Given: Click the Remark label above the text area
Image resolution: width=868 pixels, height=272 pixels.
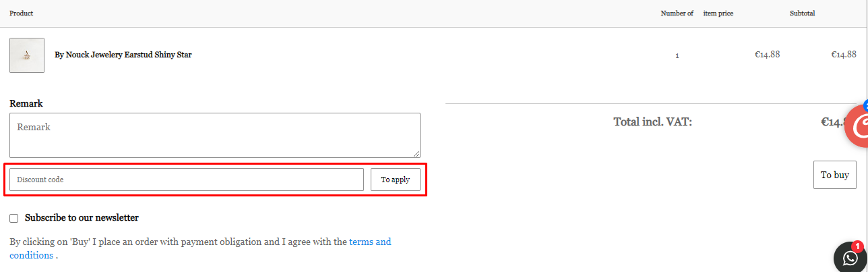Looking at the screenshot, I should [26, 103].
